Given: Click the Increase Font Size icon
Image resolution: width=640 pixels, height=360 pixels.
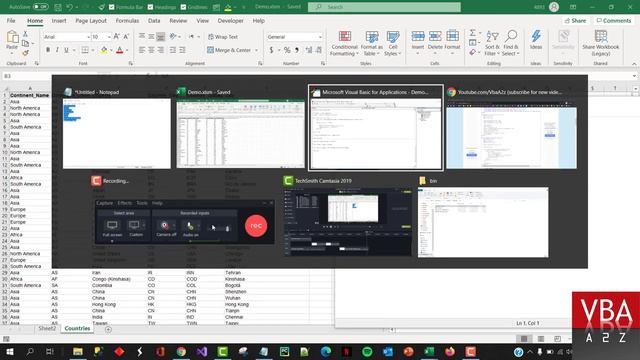Looking at the screenshot, I should coord(117,37).
